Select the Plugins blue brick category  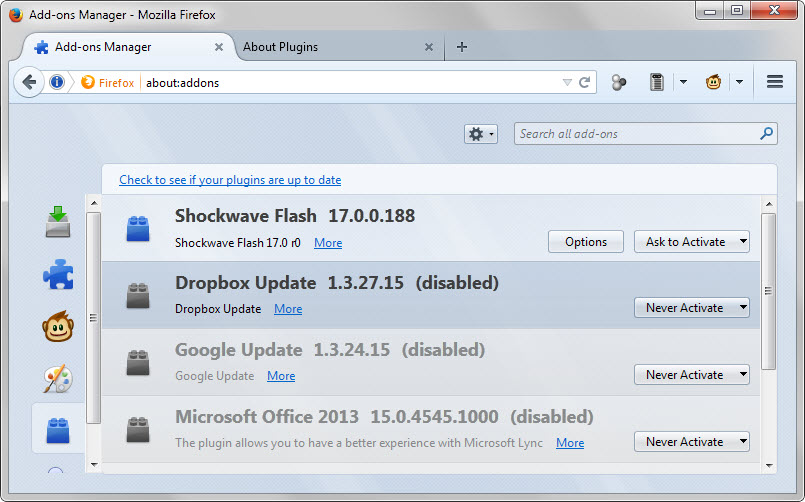click(58, 430)
